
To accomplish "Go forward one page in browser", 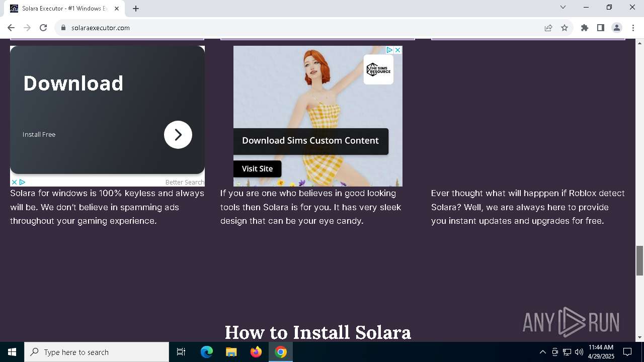I will coord(27,28).
